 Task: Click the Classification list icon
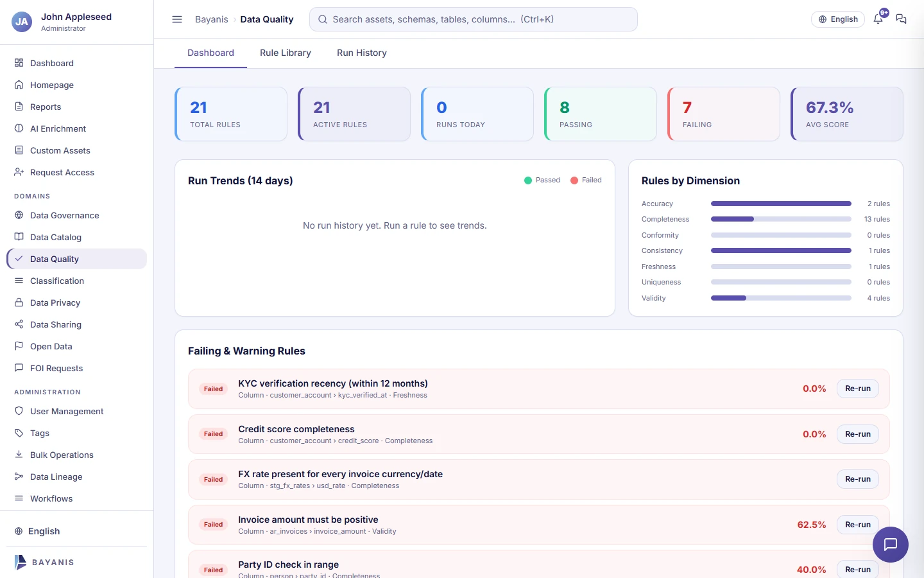19,281
